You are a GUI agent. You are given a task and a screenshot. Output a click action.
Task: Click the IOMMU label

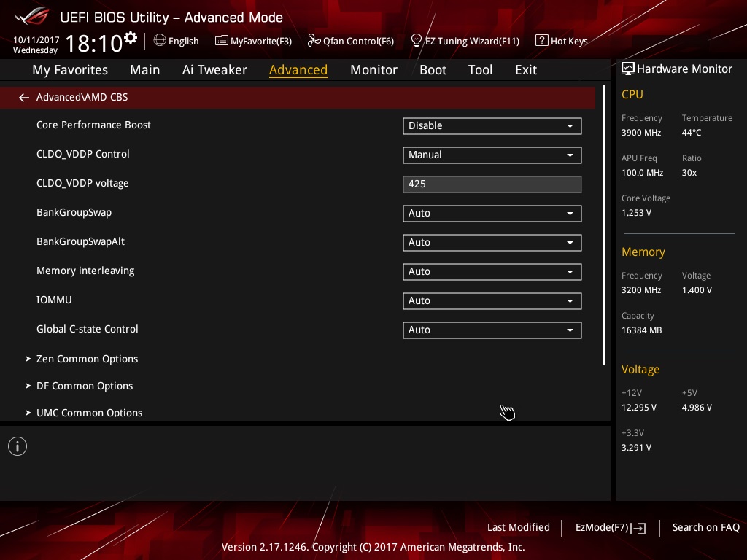(x=54, y=300)
